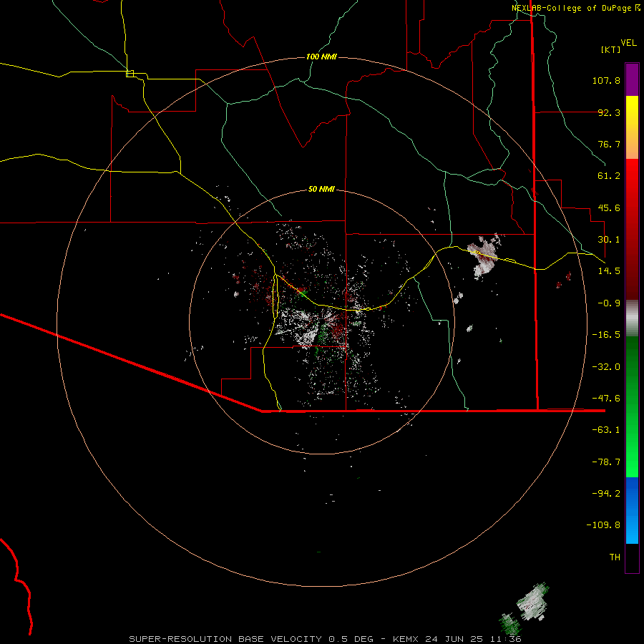
Task: Click the 100 NMI range ring label
Action: tap(321, 57)
